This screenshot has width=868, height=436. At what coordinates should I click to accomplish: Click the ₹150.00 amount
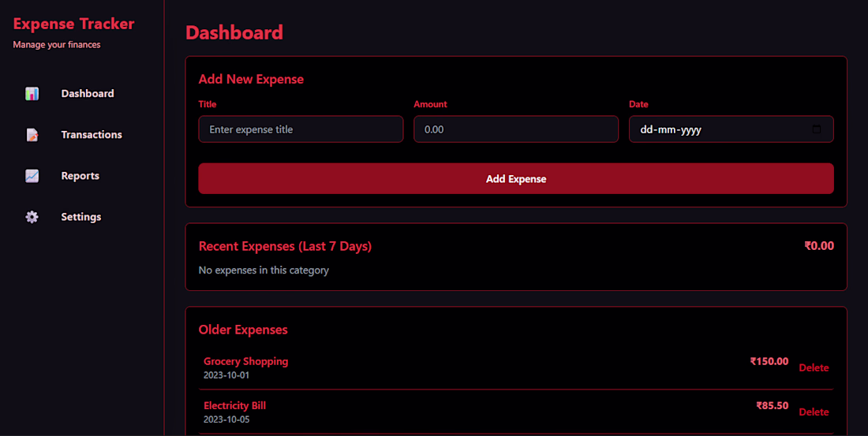[769, 361]
